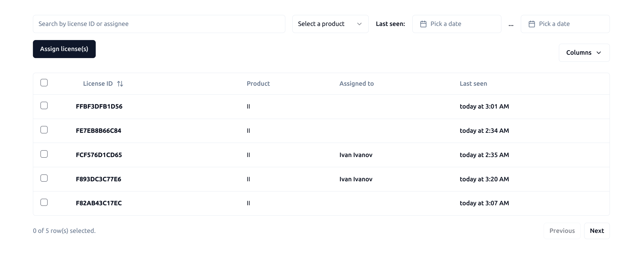Open the second Last seen date picker
644x256 pixels.
tap(565, 24)
